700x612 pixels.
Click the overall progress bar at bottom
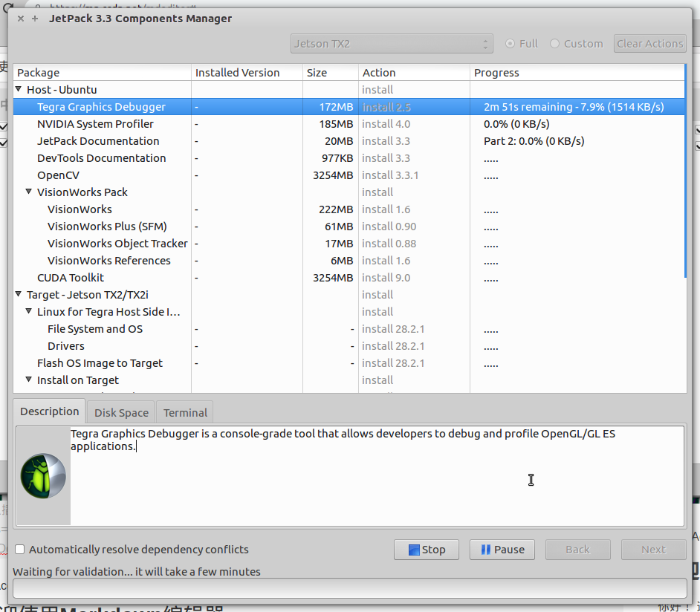(349, 588)
